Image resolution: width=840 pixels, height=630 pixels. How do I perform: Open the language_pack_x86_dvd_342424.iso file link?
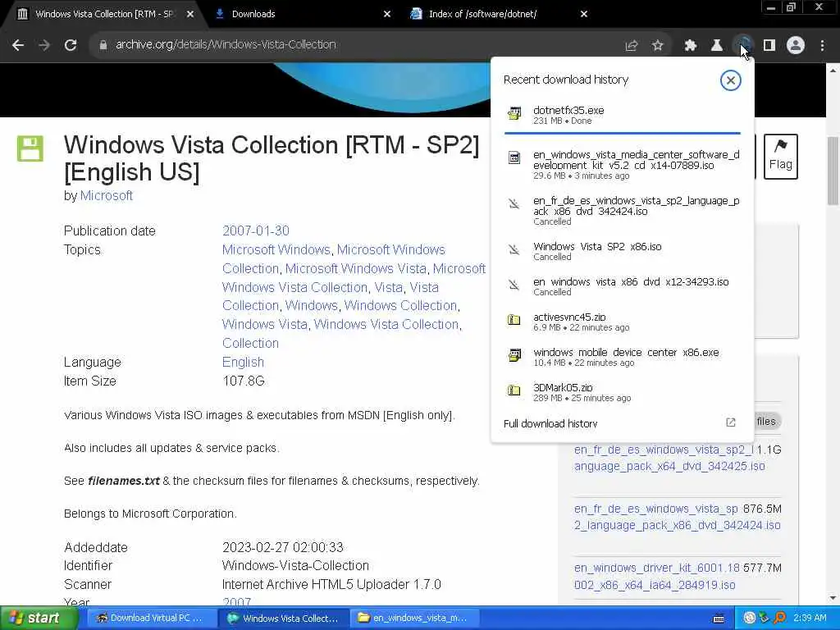[677, 517]
